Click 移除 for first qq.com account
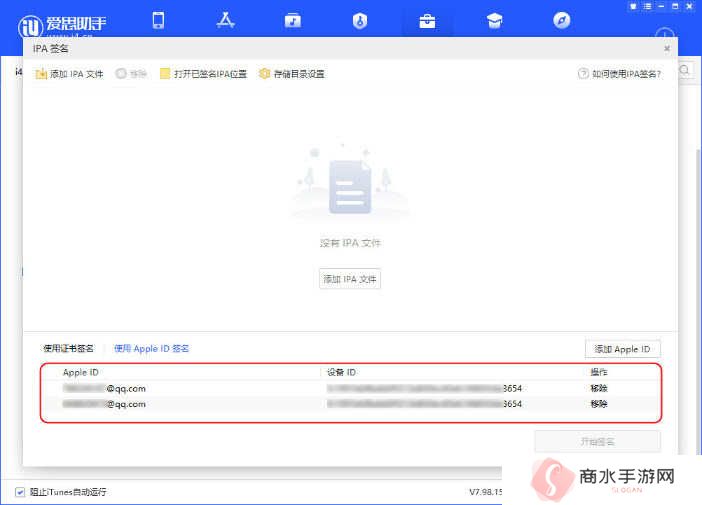702x505 pixels. click(x=599, y=388)
